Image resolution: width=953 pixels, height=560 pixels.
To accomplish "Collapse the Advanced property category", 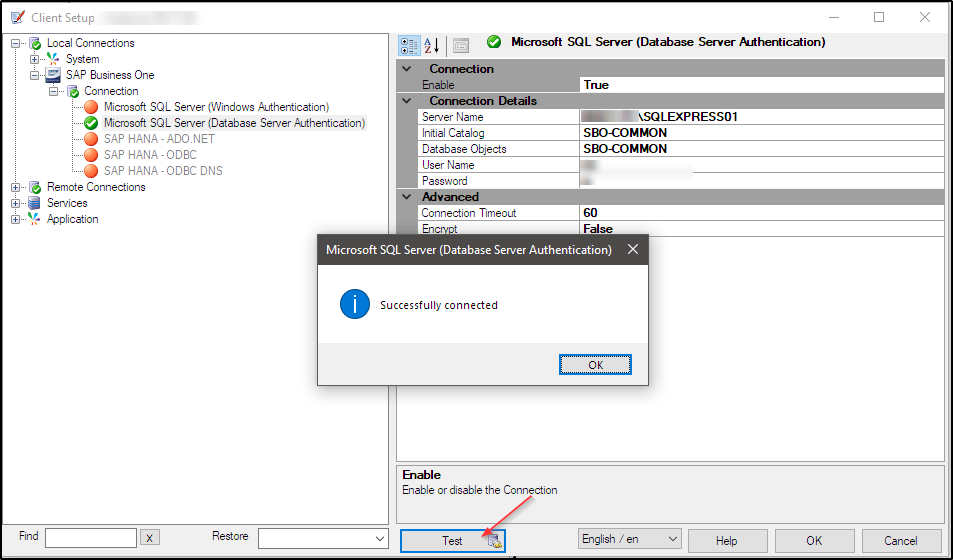I will click(x=407, y=197).
